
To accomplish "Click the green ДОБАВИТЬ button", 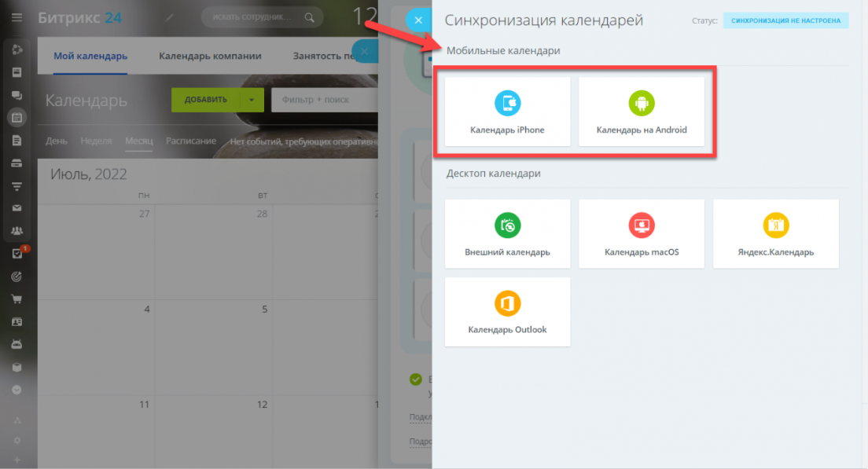I will 205,100.
